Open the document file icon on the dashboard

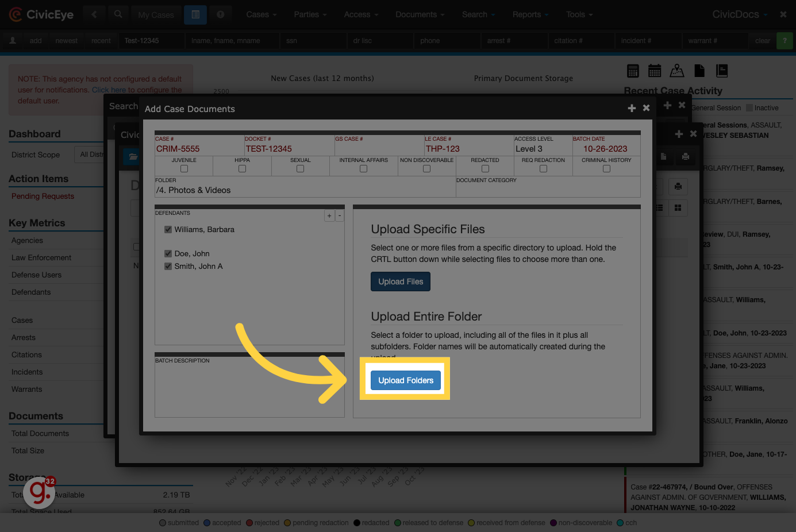(x=699, y=71)
